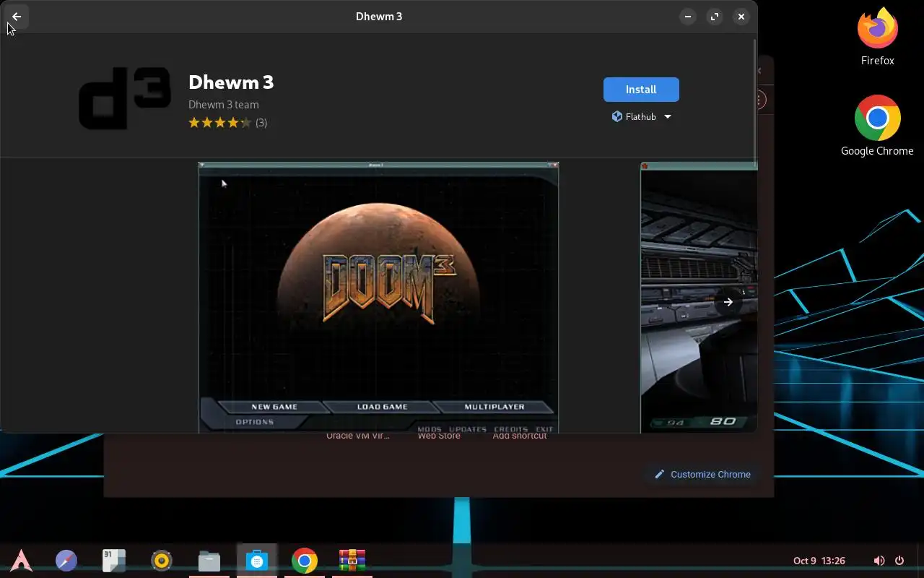
Task: Click Customize Chrome in the Chrome window
Action: (703, 474)
